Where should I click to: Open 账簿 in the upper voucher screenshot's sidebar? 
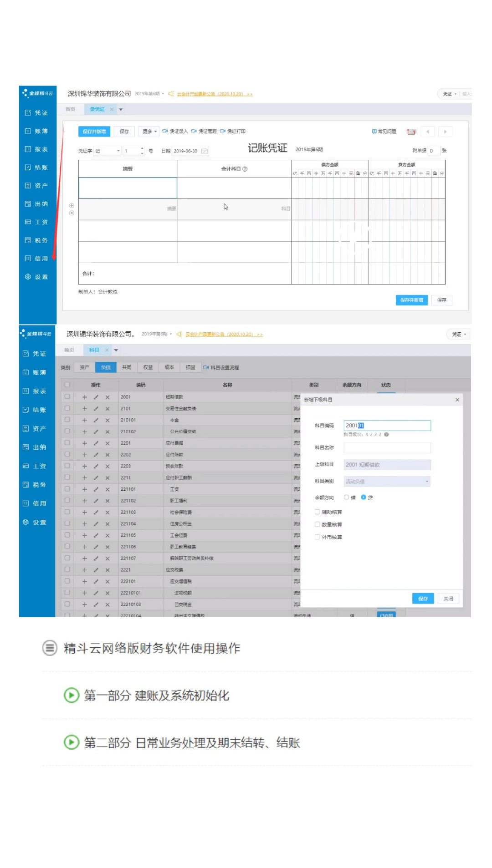click(x=36, y=131)
